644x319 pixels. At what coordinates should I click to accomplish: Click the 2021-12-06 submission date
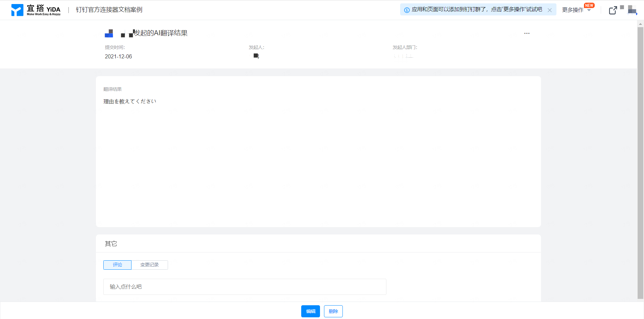tap(118, 56)
